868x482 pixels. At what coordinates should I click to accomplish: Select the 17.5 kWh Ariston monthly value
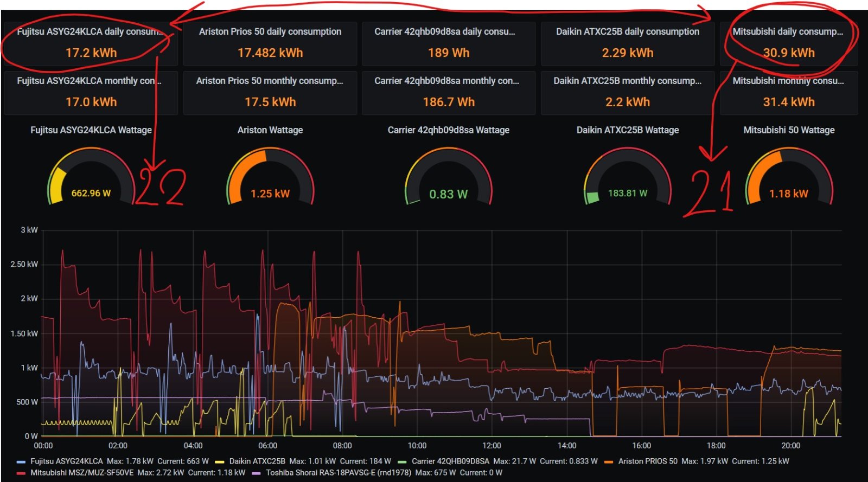[x=270, y=102]
